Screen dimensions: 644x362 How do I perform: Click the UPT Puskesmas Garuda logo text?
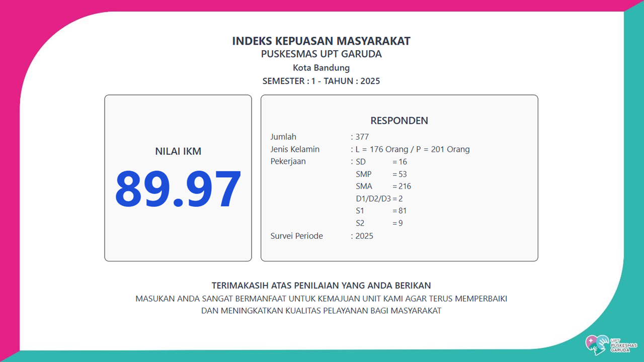coord(623,345)
